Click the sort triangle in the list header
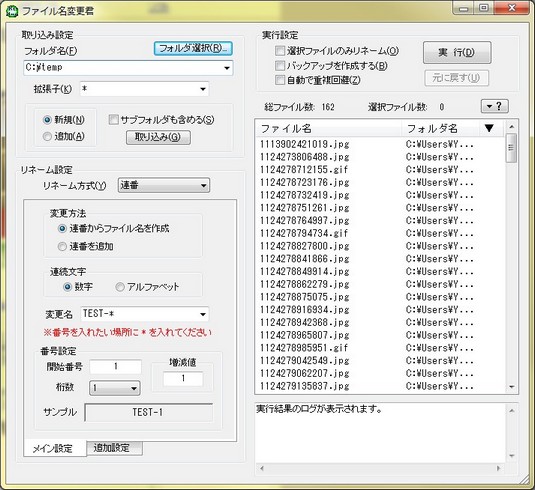 click(489, 128)
